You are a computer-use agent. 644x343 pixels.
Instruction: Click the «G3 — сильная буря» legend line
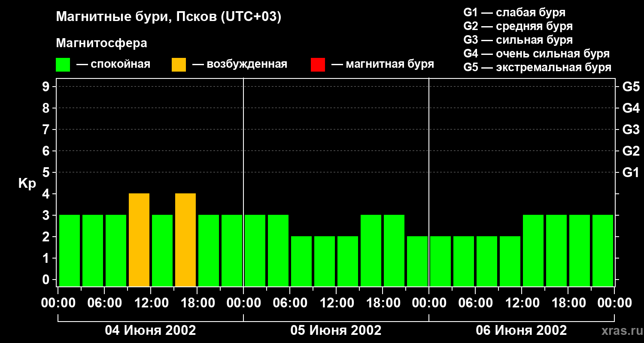tap(518, 40)
